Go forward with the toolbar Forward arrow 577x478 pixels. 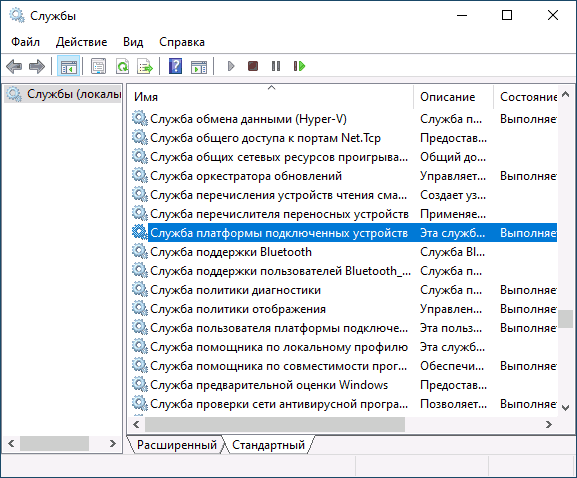[36, 67]
